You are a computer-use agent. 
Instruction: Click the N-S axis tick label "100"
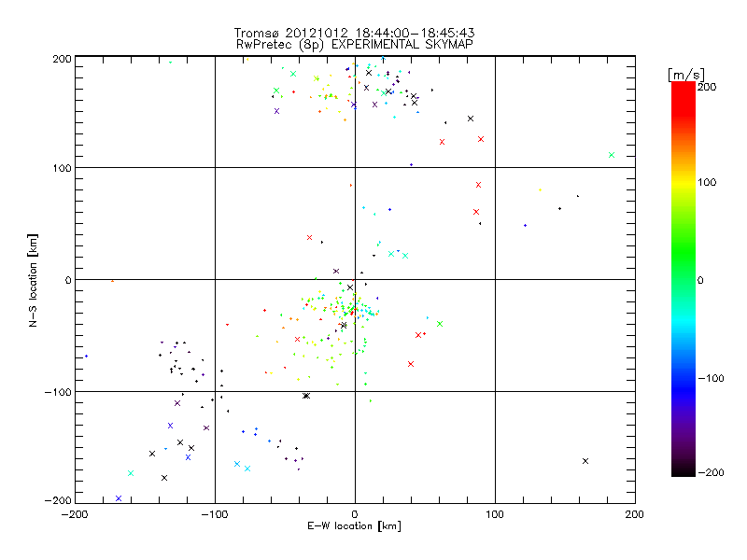point(63,168)
